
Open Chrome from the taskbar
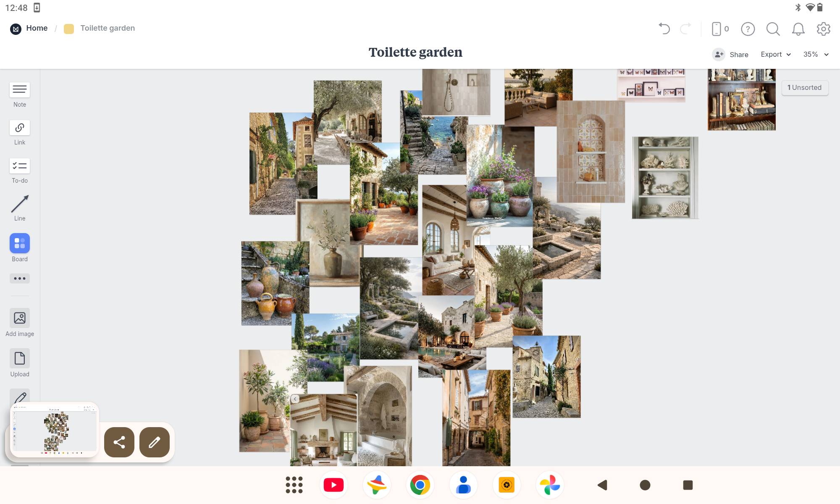[420, 485]
